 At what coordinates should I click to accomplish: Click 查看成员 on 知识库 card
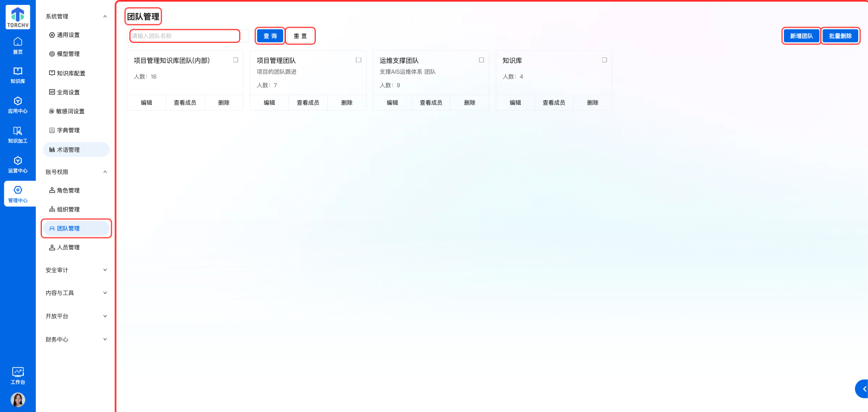[554, 102]
